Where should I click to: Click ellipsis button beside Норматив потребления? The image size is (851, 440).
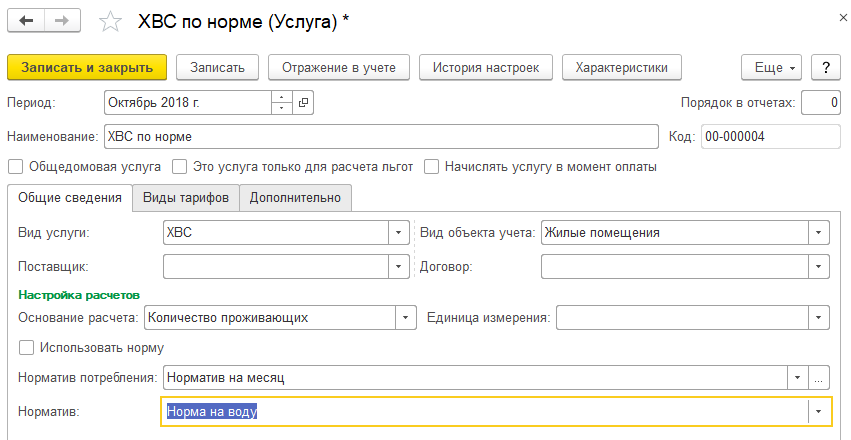pos(819,378)
